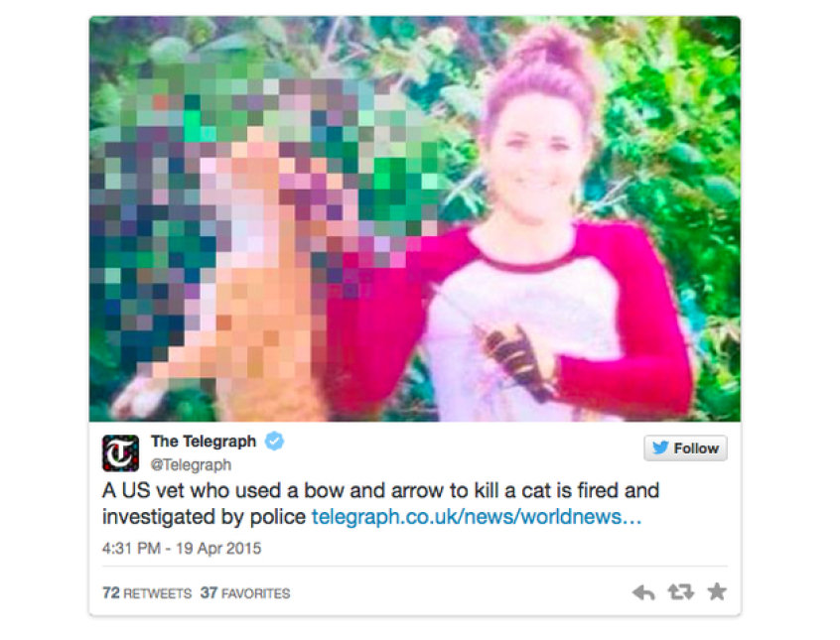Open The Telegraph profile avatar

(x=120, y=453)
